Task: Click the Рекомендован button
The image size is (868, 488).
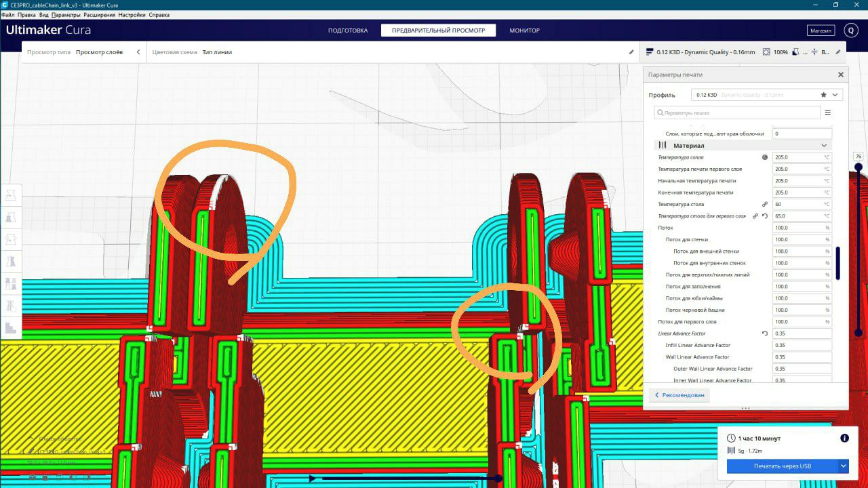Action: click(x=679, y=395)
